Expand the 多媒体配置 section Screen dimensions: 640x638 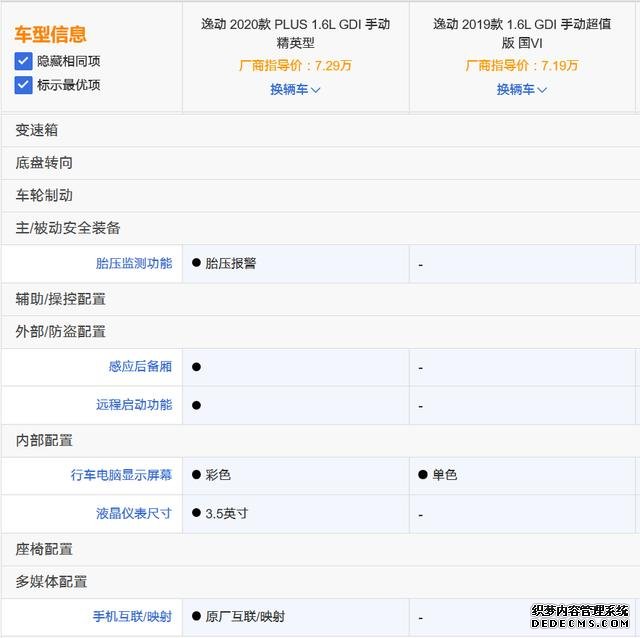[x=320, y=582]
